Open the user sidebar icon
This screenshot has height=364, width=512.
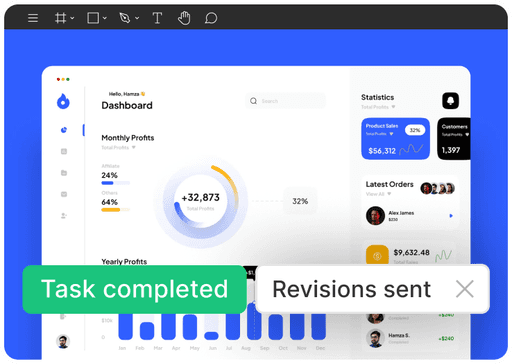pos(64,216)
